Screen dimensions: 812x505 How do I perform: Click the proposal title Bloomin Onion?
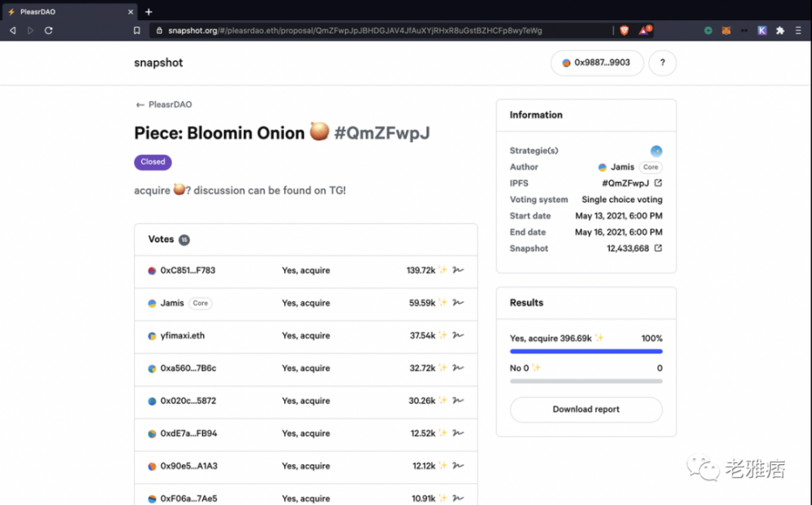(x=283, y=132)
